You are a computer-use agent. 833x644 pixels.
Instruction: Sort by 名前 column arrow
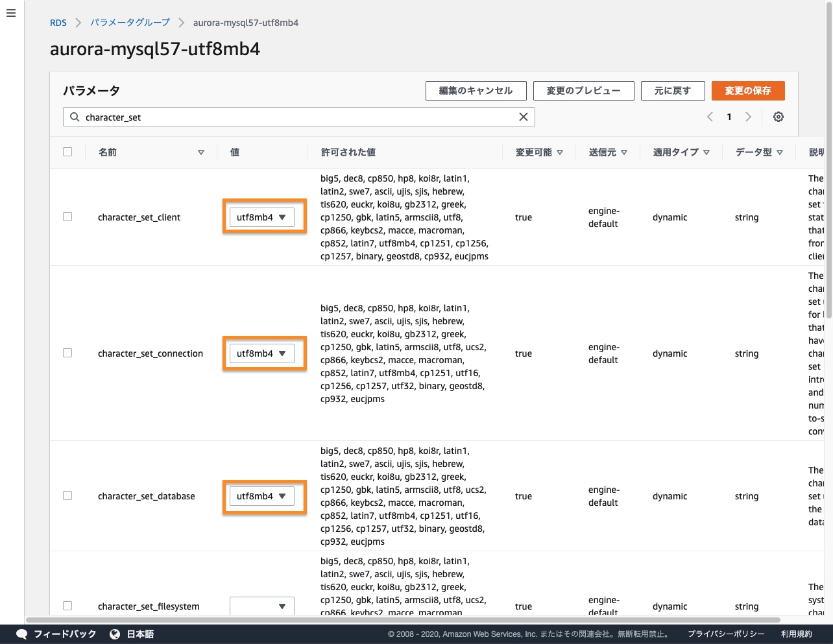pyautogui.click(x=201, y=152)
